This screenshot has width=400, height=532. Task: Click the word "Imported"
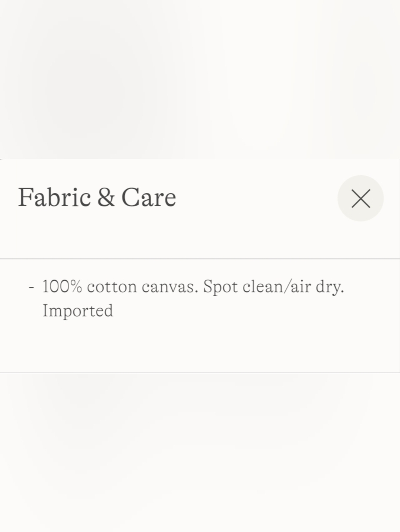pos(78,311)
